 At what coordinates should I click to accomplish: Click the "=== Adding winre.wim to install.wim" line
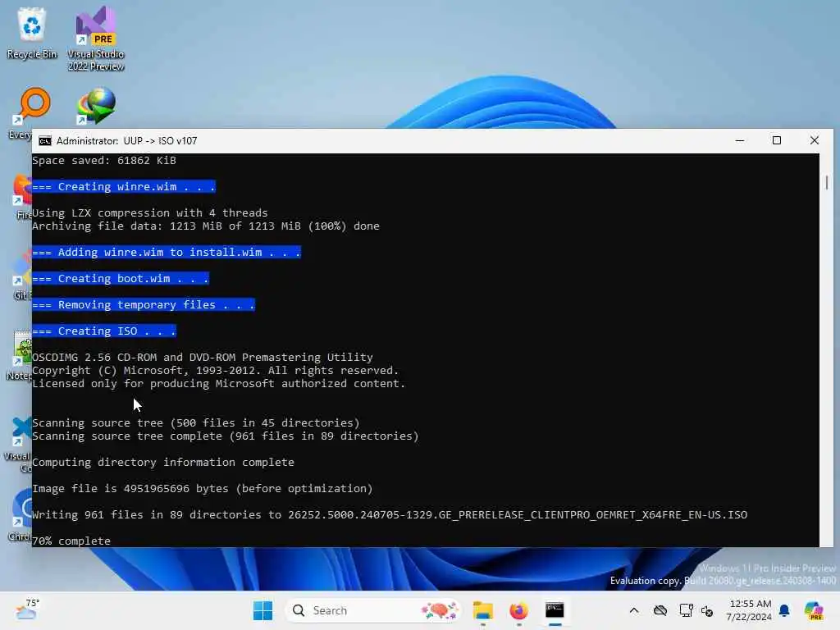coord(167,253)
